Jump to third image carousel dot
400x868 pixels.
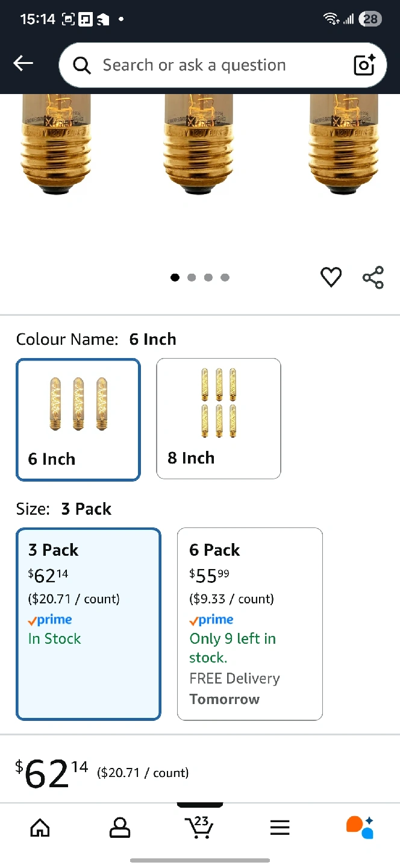point(208,277)
